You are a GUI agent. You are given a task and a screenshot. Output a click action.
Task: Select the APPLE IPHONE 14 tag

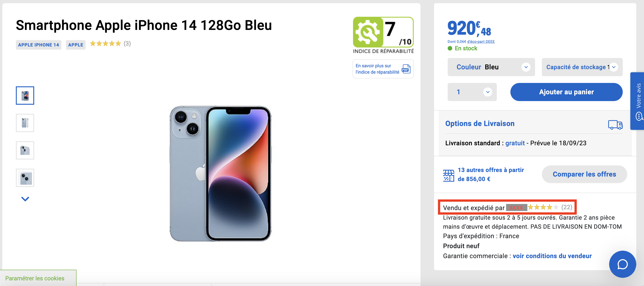(x=38, y=45)
